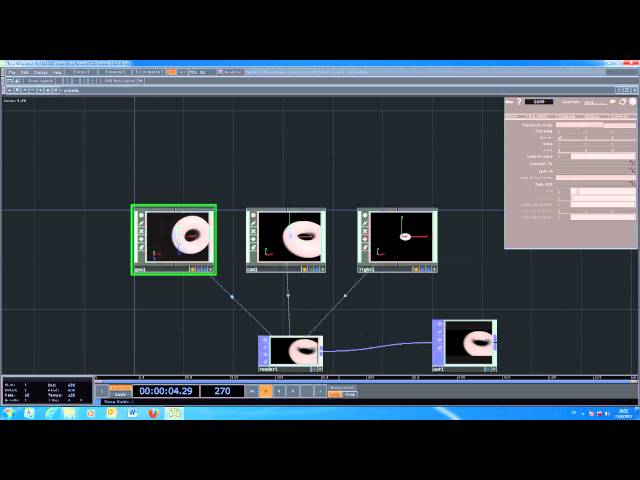This screenshot has width=640, height=480.
Task: Open Firefox from taskbar
Action: pos(153,413)
